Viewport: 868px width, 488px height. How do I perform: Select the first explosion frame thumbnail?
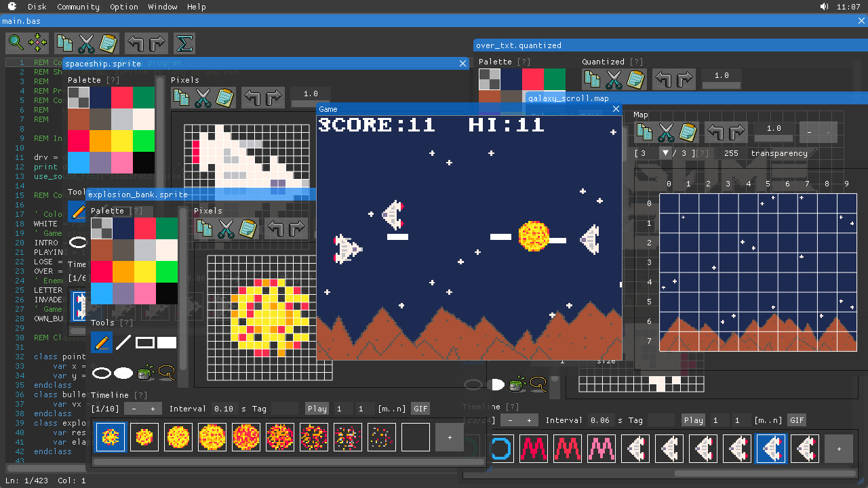click(x=109, y=436)
